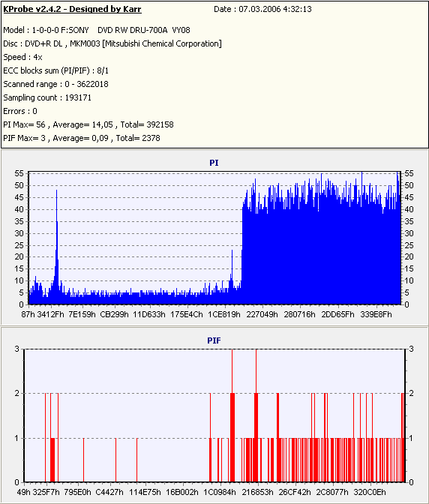Click the Scanned range line
The image size is (429, 504).
click(x=56, y=84)
